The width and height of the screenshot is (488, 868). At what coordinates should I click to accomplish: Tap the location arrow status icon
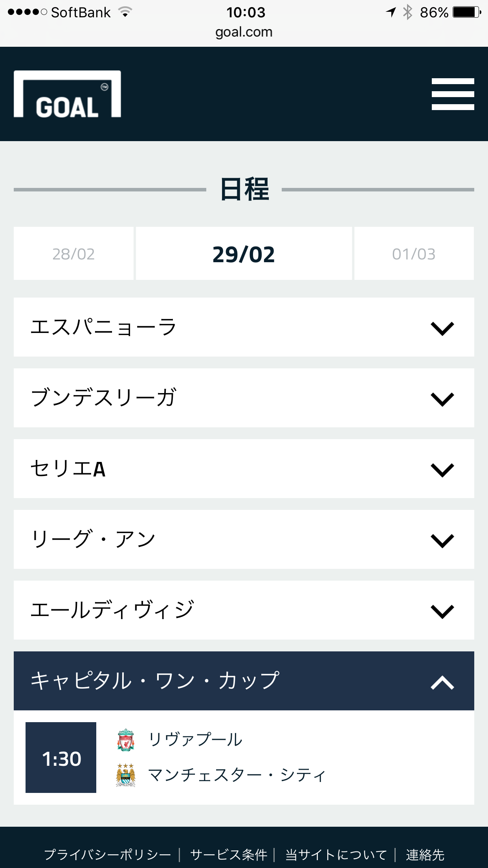[391, 12]
